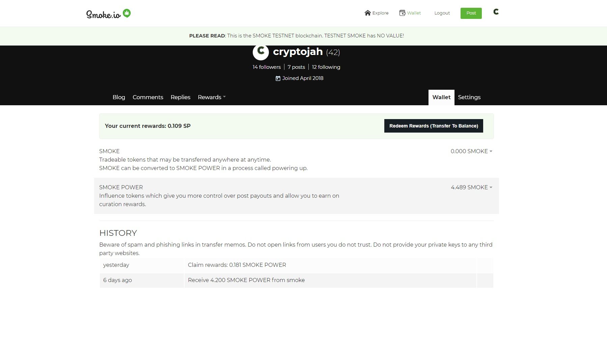Click Redeem Rewards (Transfer To Balance) button
The width and height of the screenshot is (607, 364).
pos(434,126)
